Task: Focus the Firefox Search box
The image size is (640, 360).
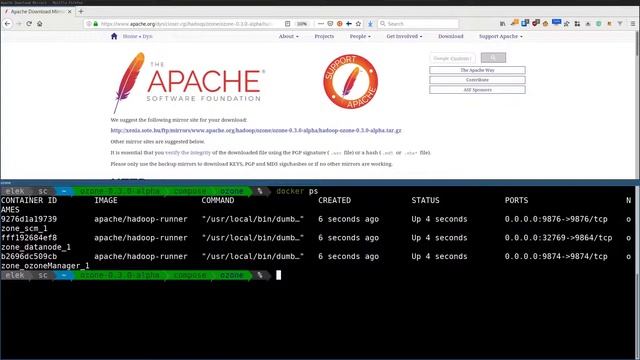Action: (418, 24)
